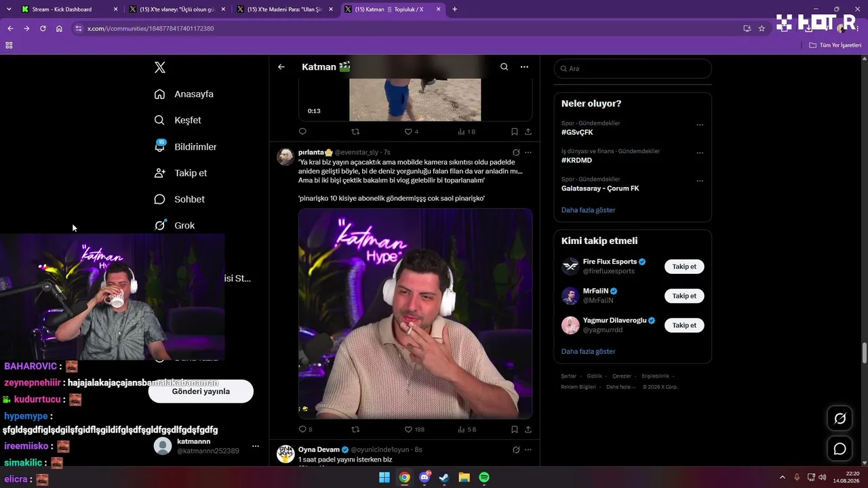Image resolution: width=868 pixels, height=488 pixels.
Task: Show more accounts under Kimi takip etmeli
Action: (588, 352)
